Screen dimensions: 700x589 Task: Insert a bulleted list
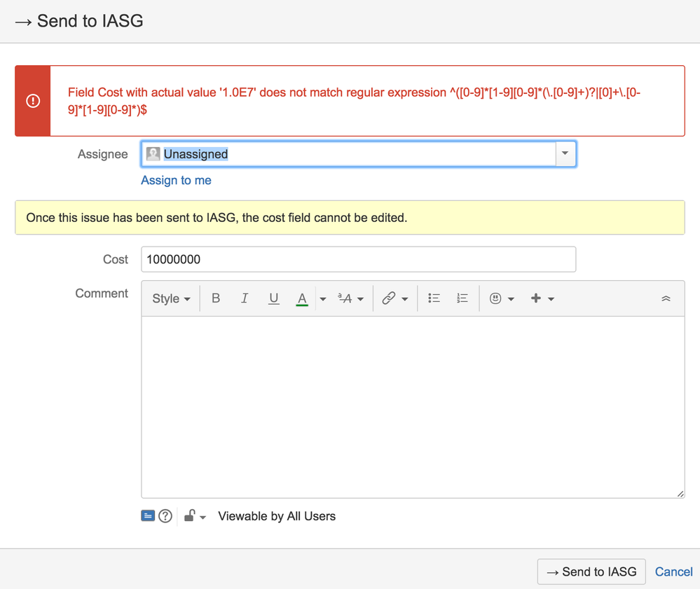click(434, 298)
